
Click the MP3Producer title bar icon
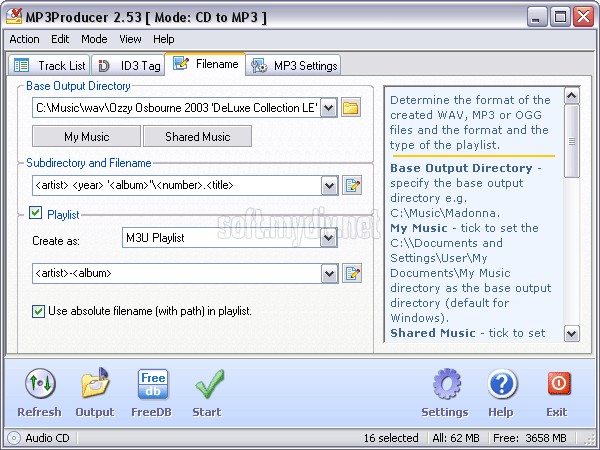(14, 16)
